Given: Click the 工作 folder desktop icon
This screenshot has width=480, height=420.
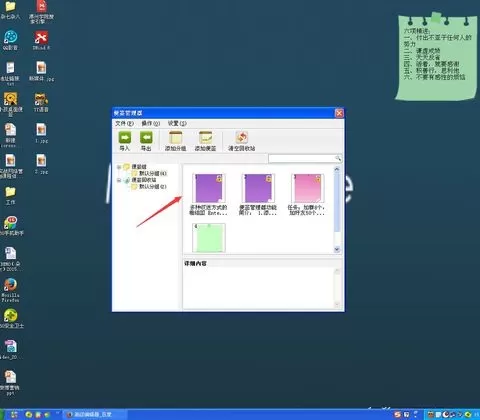Looking at the screenshot, I should pos(10,192).
